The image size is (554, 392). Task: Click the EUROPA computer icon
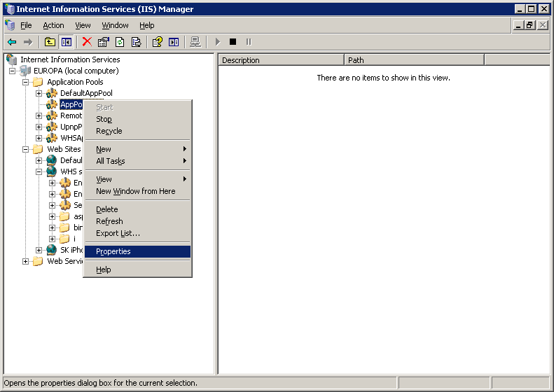25,71
